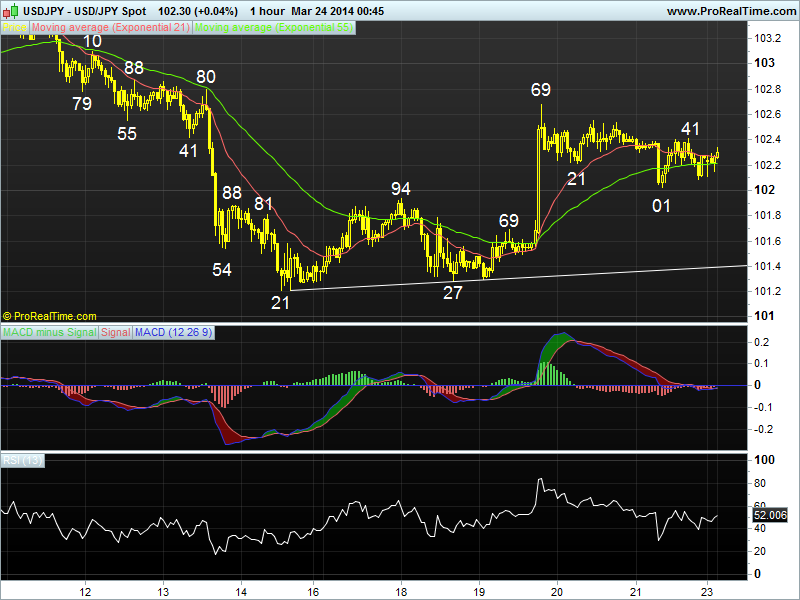Image resolution: width=800 pixels, height=600 pixels.
Task: Click the RSI axis 20 label
Action: [760, 552]
